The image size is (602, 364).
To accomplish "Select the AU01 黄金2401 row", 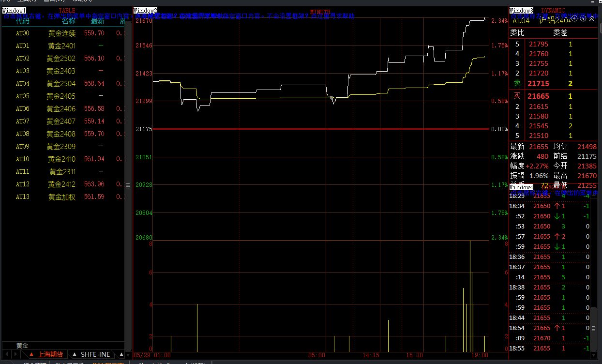I will (x=63, y=45).
